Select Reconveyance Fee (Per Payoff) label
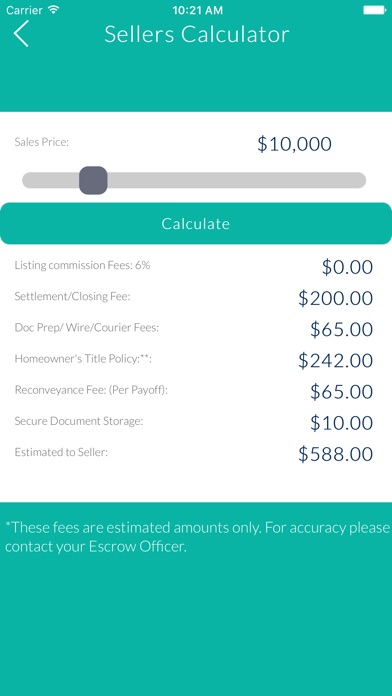The image size is (392, 696). [x=91, y=390]
